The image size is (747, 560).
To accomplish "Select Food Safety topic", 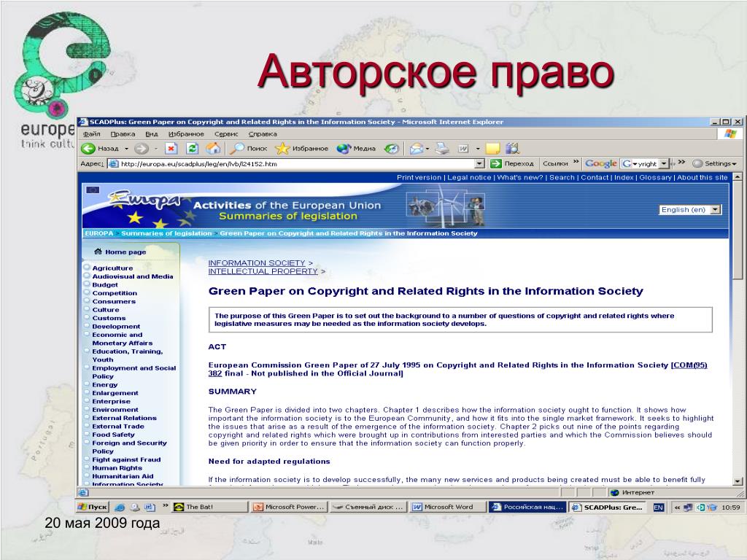I will pos(113,435).
